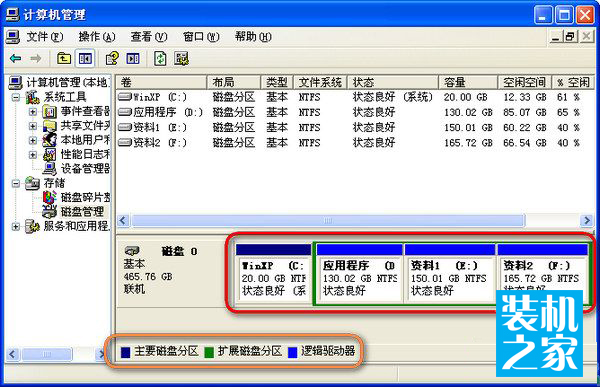The height and width of the screenshot is (387, 600).
Task: Click the green 扩展磁盘分区 legend swatch
Action: tap(209, 352)
